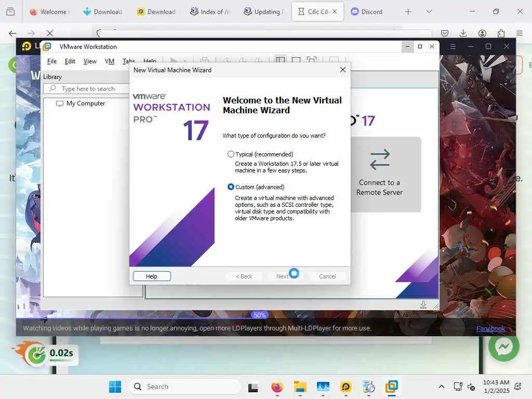The image size is (532, 399).
Task: Switch to the first Download browser tab
Action: tap(102, 12)
